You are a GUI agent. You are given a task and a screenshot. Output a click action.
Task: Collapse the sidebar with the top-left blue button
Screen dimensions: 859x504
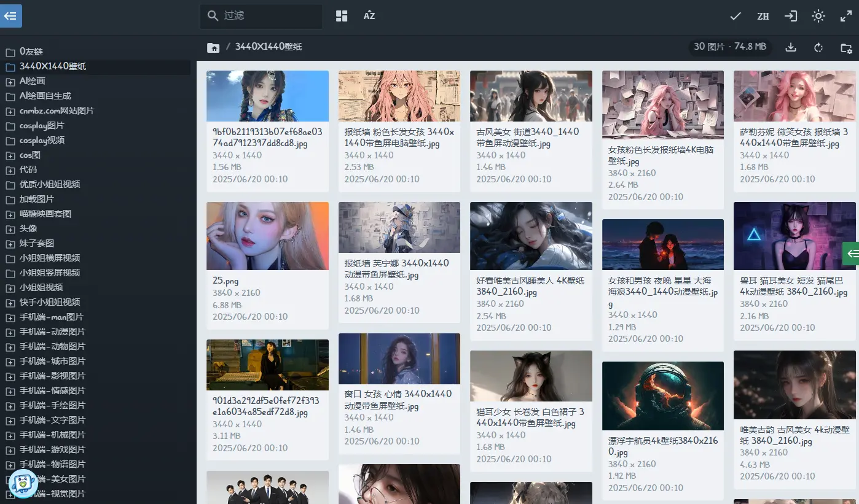10,16
